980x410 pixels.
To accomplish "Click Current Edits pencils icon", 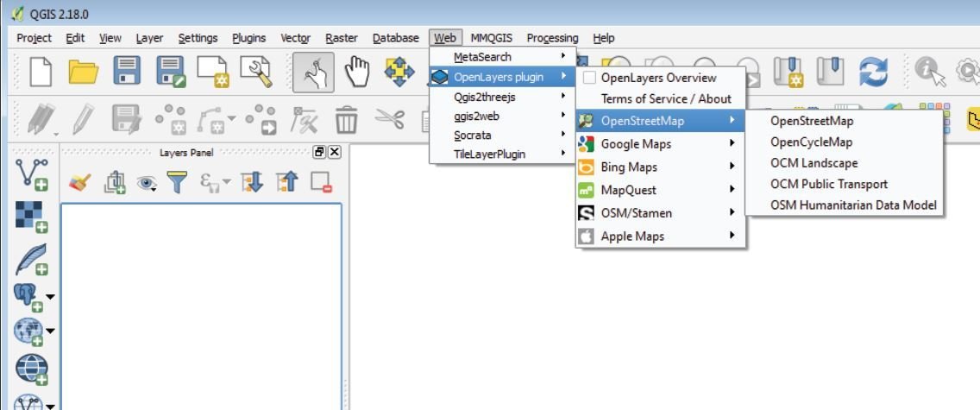I will [41, 119].
